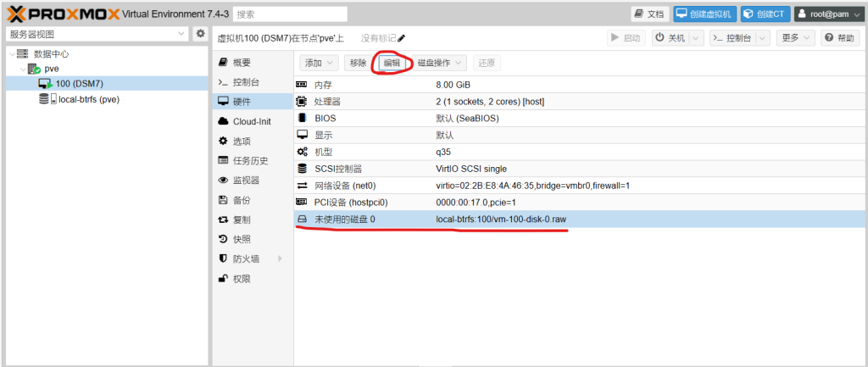868x367 pixels.
Task: Click the 创建虚拟机 button
Action: 704,14
